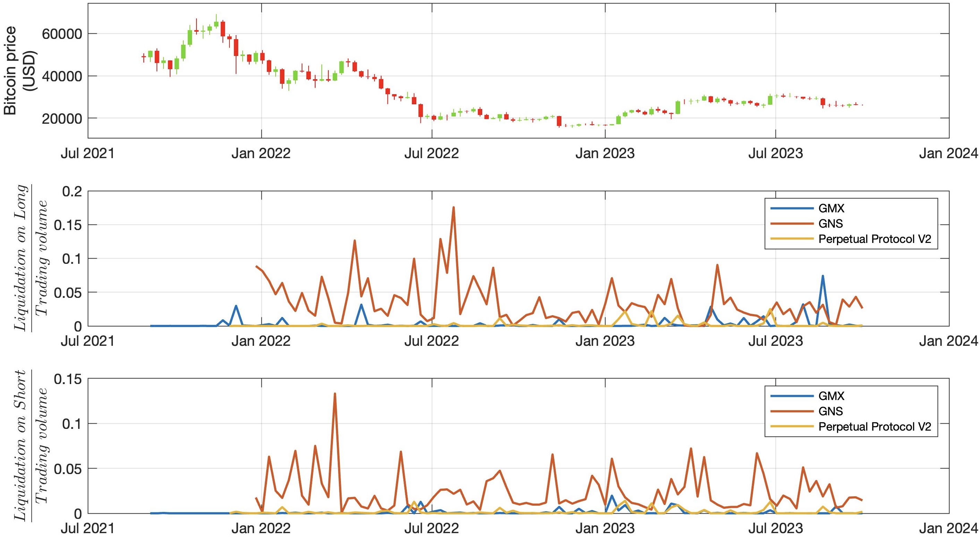Click the Jul 2022 tick label under the long liquidation chart
Image resolution: width=980 pixels, height=538 pixels.
click(432, 341)
